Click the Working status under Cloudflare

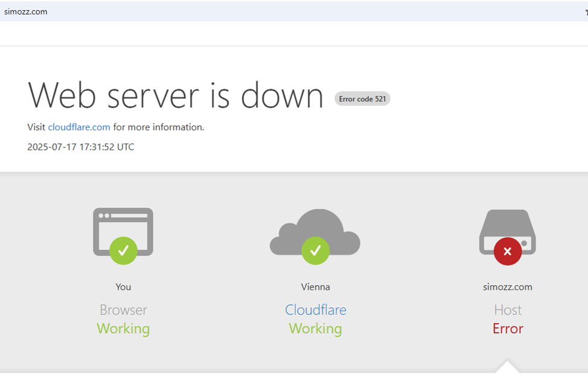(315, 328)
